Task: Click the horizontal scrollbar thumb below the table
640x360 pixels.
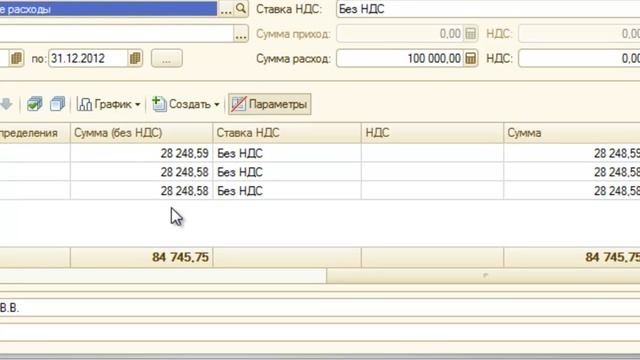Action: coord(483,276)
